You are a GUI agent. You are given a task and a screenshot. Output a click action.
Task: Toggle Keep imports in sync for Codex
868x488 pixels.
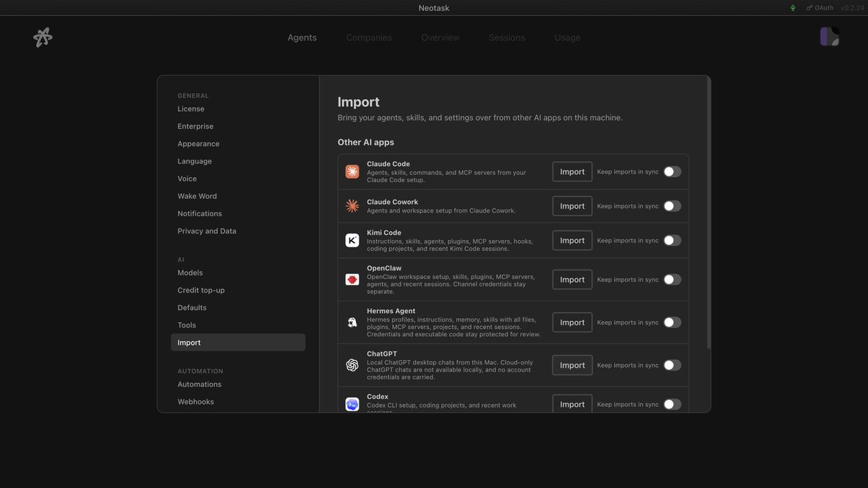pyautogui.click(x=672, y=404)
